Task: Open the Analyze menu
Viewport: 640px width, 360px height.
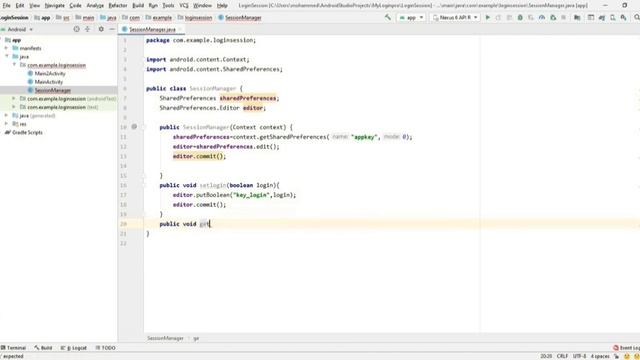Action: tap(95, 6)
